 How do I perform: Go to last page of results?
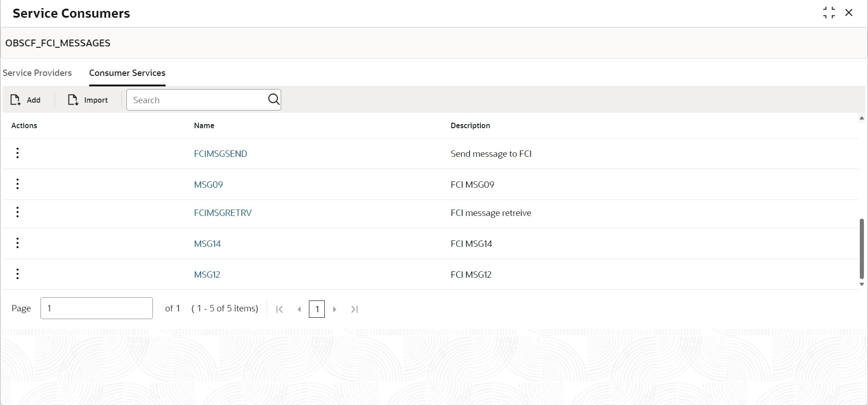coord(355,309)
